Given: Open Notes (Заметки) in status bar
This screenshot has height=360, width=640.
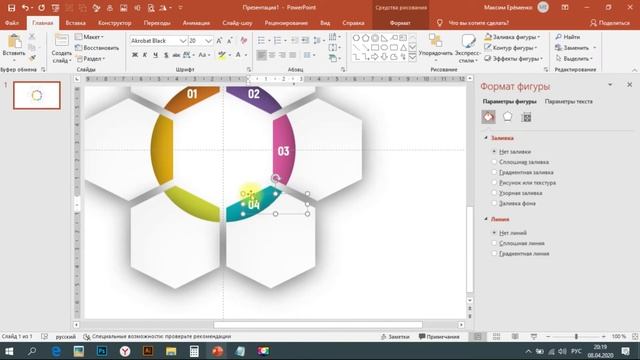Looking at the screenshot, I should pyautogui.click(x=395, y=337).
